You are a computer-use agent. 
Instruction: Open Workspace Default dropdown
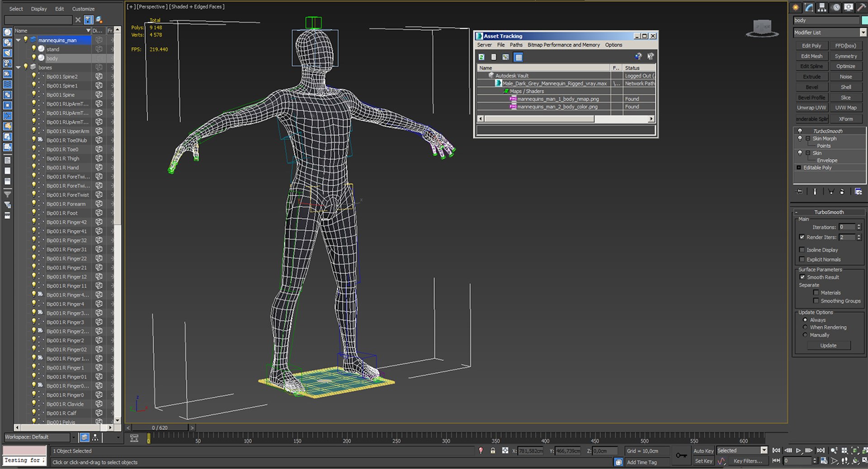point(73,437)
